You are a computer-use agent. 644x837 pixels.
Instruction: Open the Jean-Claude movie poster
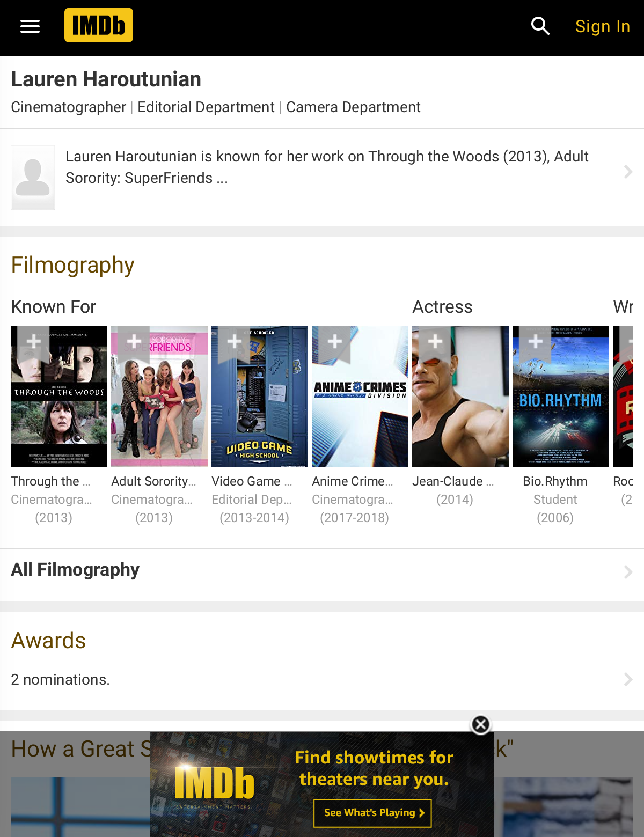[460, 397]
